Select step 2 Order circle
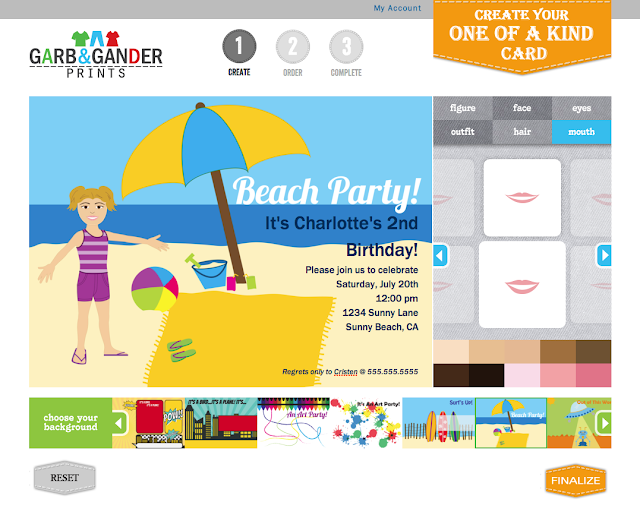The width and height of the screenshot is (640, 521). coord(293,46)
